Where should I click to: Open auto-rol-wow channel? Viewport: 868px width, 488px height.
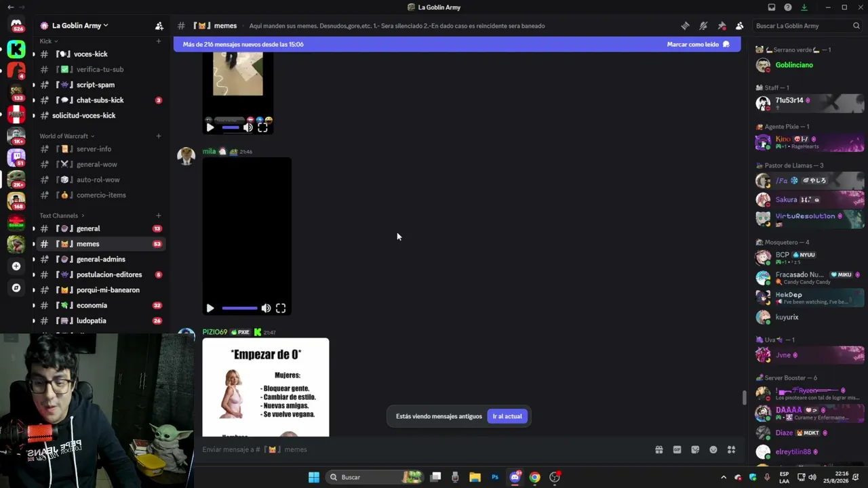tap(100, 180)
